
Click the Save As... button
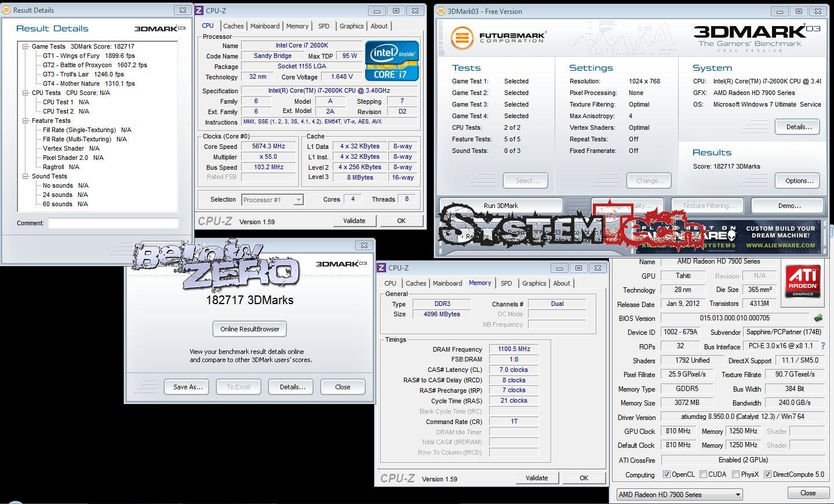[x=188, y=387]
